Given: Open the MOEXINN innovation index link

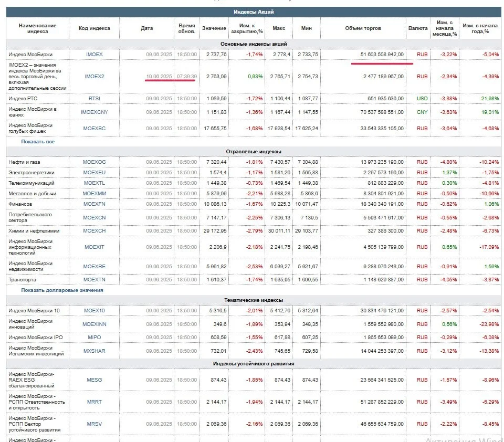Looking at the screenshot, I should click(94, 324).
